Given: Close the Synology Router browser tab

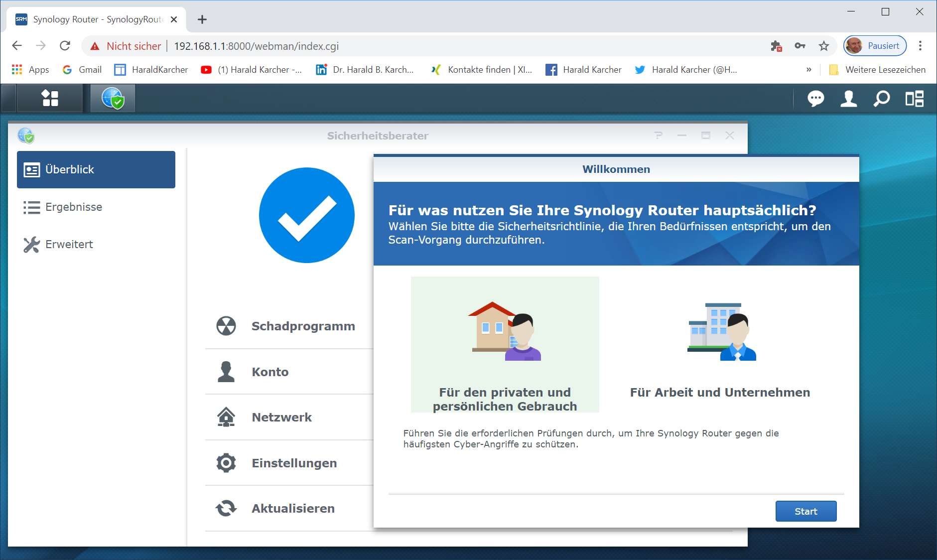Looking at the screenshot, I should point(174,19).
